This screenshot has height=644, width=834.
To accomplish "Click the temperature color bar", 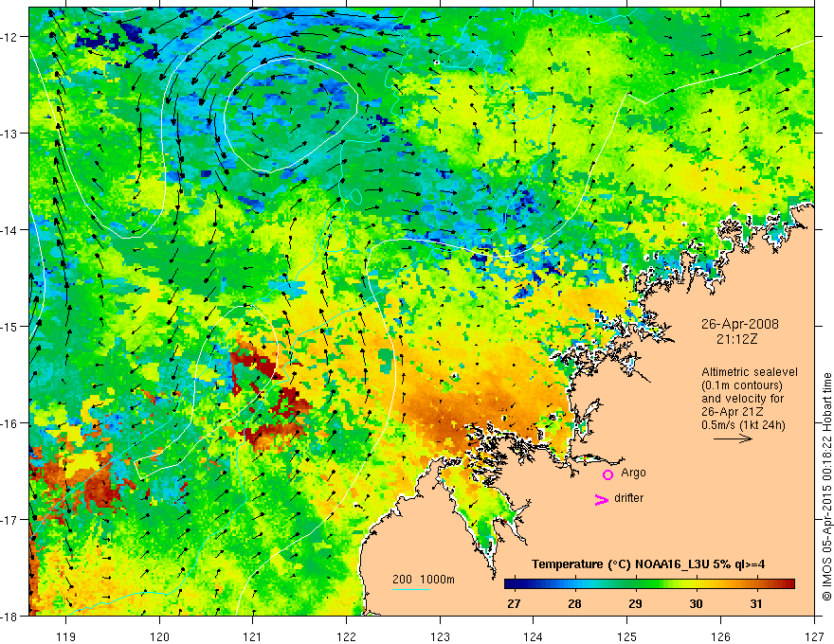I will (649, 584).
